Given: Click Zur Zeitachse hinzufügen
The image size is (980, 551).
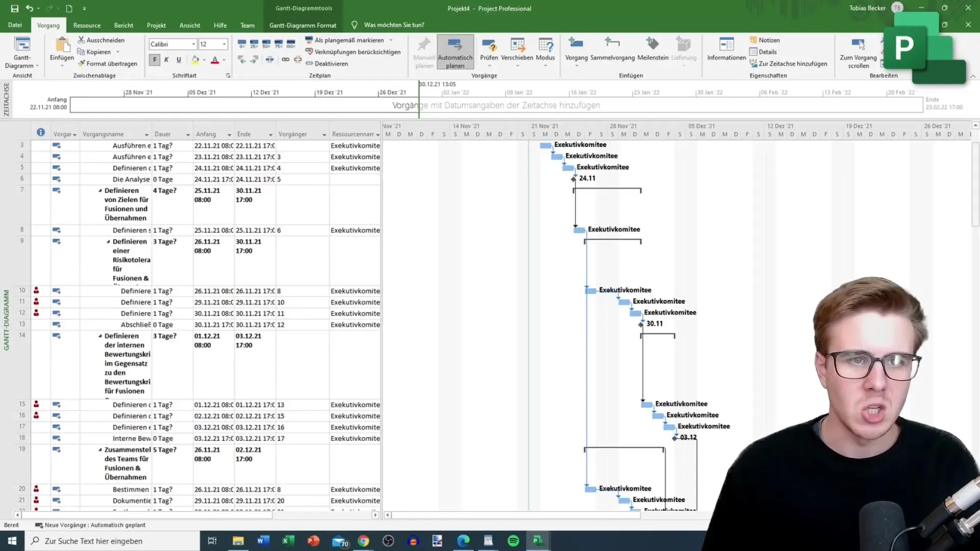Looking at the screenshot, I should 789,63.
